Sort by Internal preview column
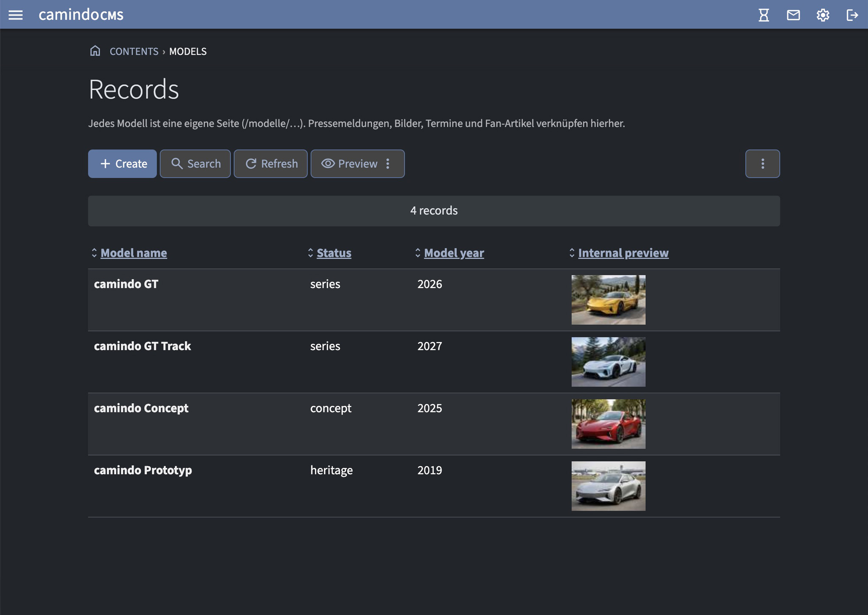The height and width of the screenshot is (615, 868). point(623,253)
